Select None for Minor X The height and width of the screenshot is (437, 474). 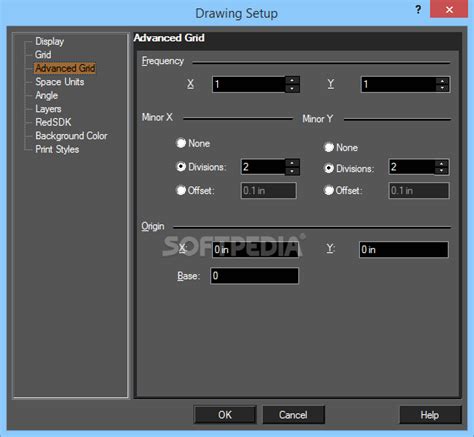tap(193, 143)
